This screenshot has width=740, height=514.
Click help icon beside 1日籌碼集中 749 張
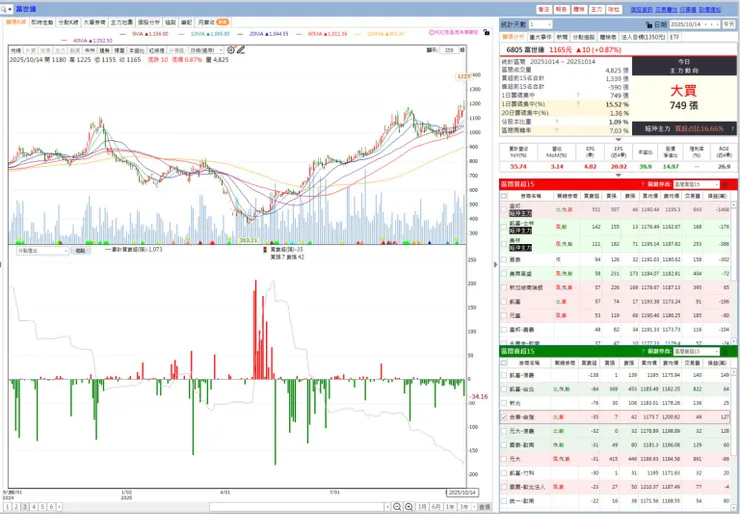578,96
